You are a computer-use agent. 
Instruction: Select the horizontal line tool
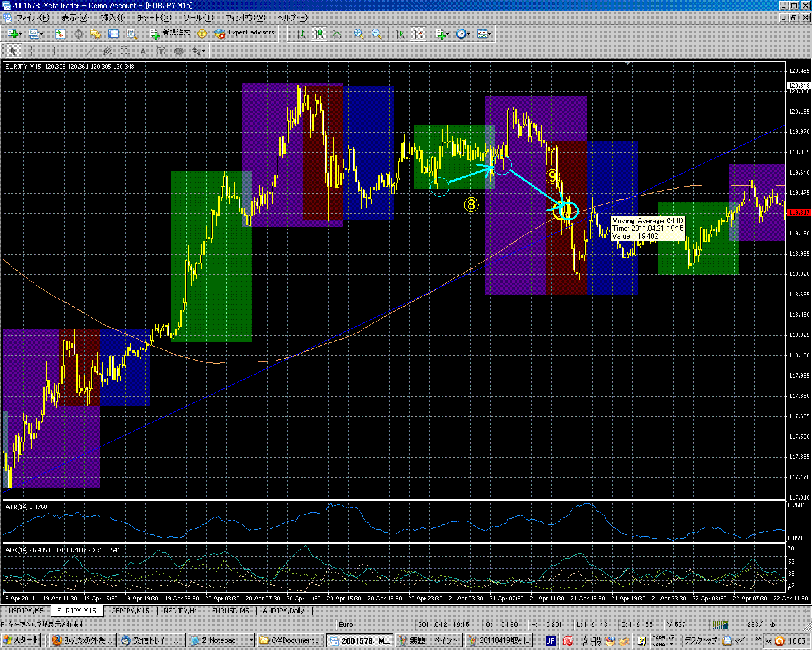72,51
